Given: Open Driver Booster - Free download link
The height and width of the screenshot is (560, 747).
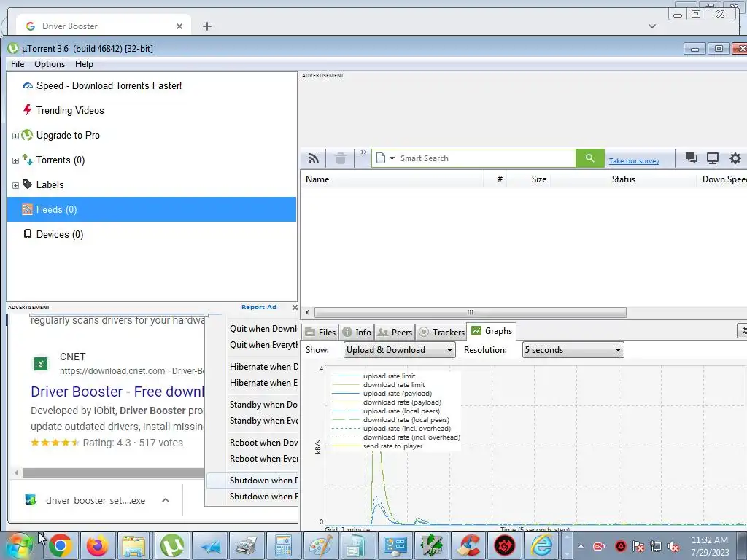Looking at the screenshot, I should 117,392.
